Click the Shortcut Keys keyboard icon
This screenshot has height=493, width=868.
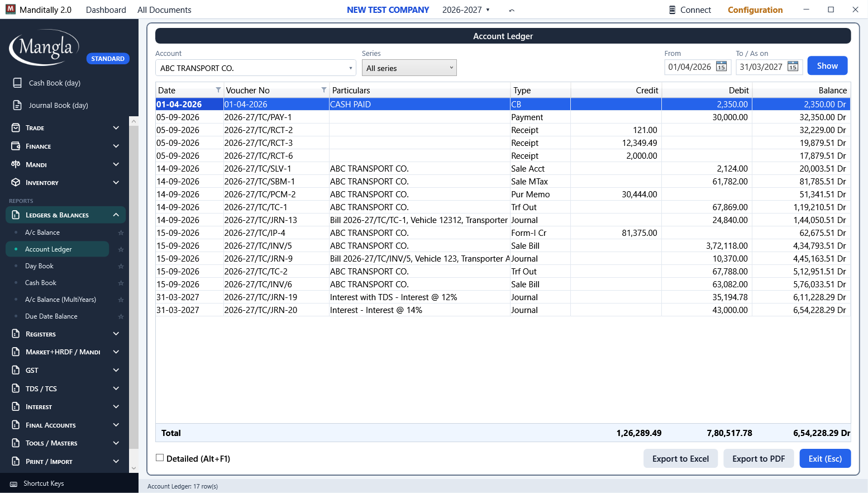(x=13, y=483)
